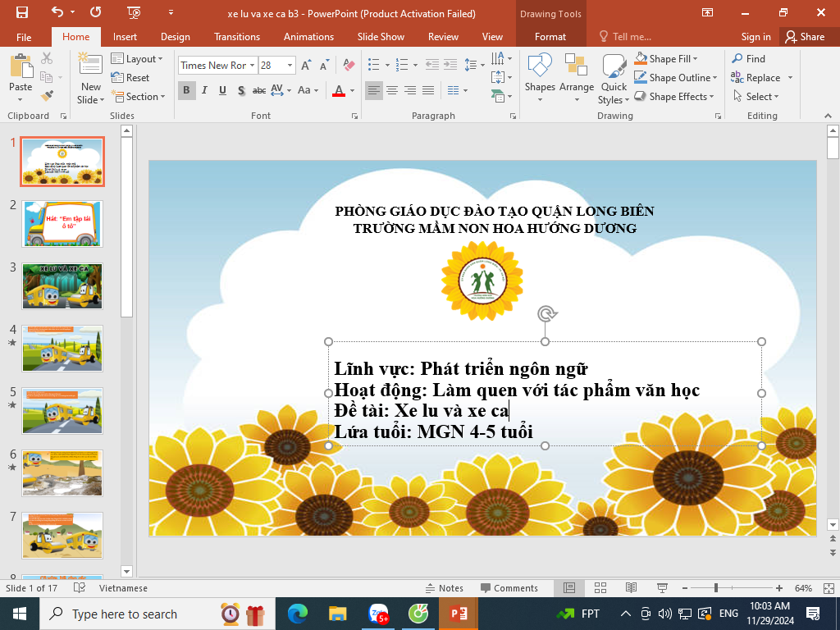The height and width of the screenshot is (630, 840).
Task: Click the Format Painter icon
Action: click(47, 95)
